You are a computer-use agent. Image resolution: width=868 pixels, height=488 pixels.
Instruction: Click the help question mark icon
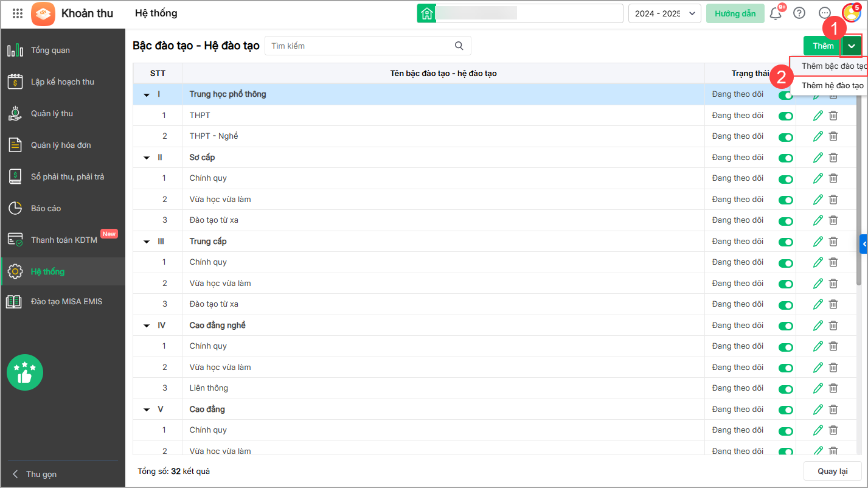[x=799, y=13]
